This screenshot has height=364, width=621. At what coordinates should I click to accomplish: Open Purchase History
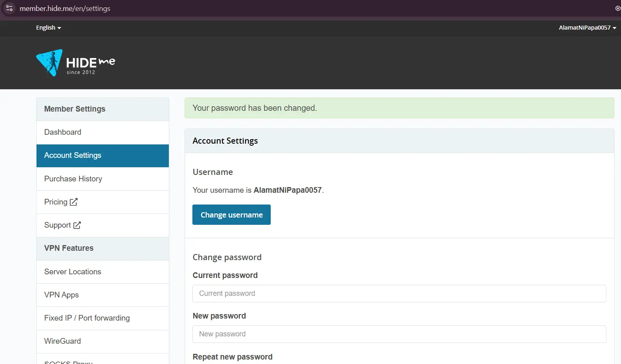pos(103,179)
